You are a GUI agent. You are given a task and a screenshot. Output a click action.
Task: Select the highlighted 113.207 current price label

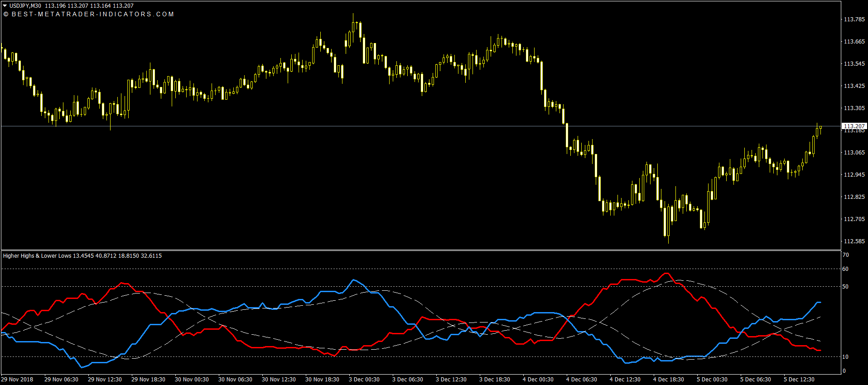[x=854, y=126]
